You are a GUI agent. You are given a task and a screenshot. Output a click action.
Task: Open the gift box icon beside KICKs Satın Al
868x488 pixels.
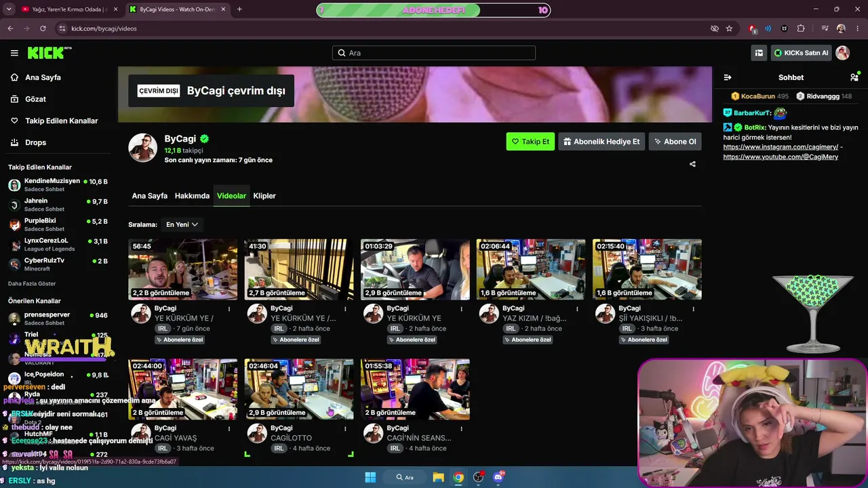pyautogui.click(x=759, y=53)
